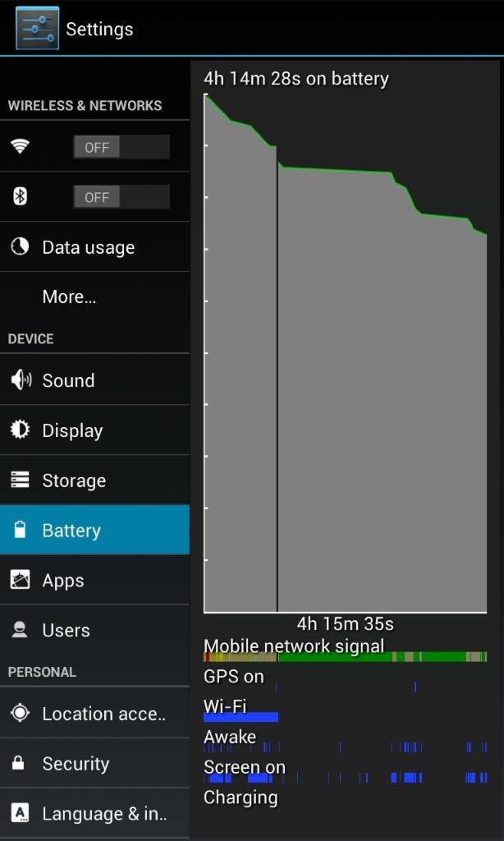This screenshot has width=504, height=841.
Task: Click the Wi-Fi signal icon
Action: click(x=20, y=146)
